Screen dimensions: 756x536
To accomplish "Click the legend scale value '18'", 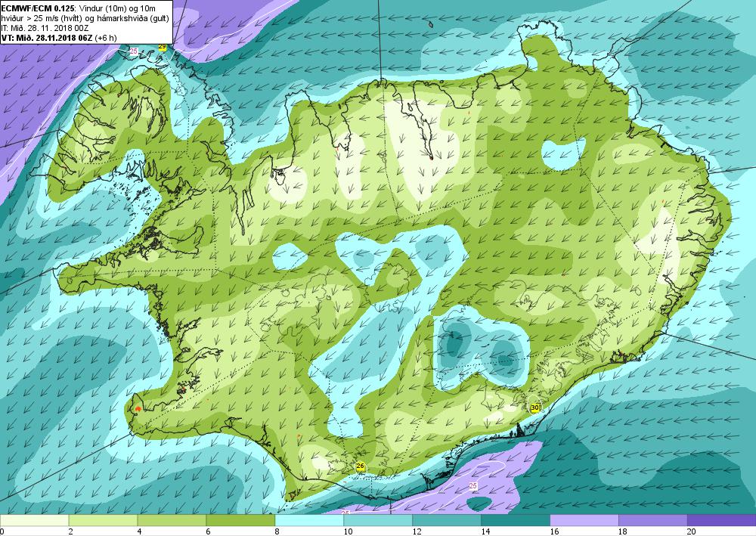I will [x=623, y=531].
